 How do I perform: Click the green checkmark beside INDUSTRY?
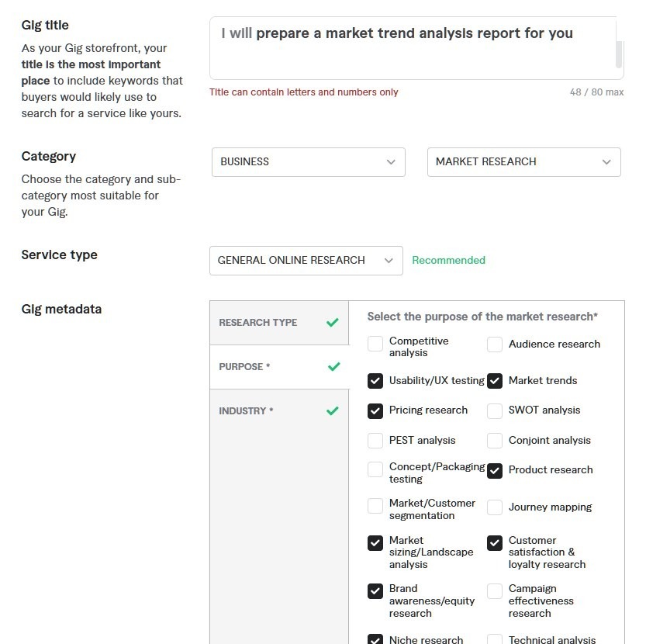[x=332, y=410]
